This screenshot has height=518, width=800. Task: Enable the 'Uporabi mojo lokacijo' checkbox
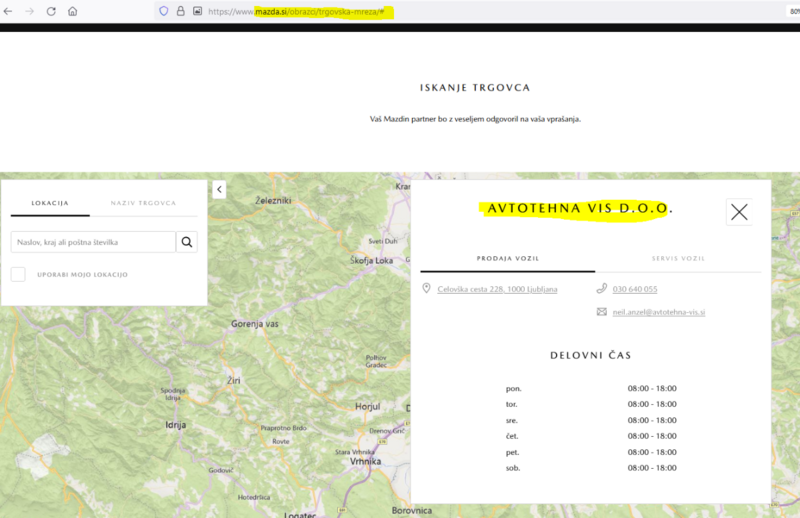click(18, 274)
